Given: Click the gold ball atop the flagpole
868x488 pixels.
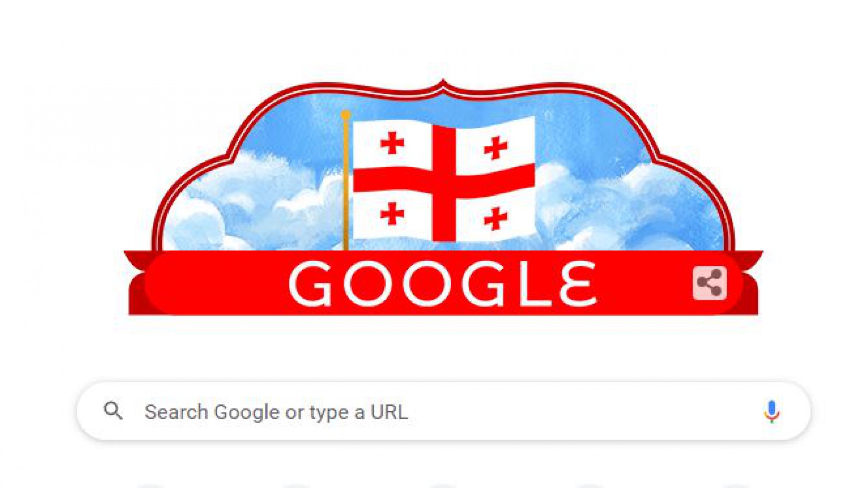Looking at the screenshot, I should tap(346, 115).
